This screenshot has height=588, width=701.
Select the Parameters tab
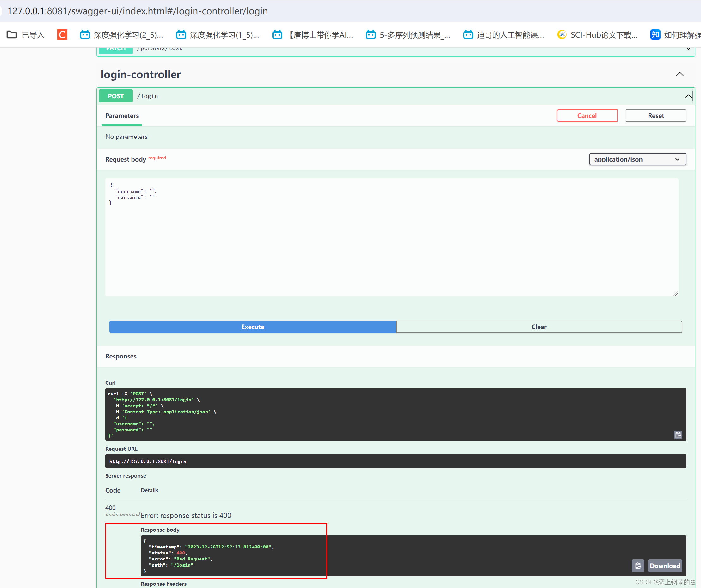(x=122, y=116)
